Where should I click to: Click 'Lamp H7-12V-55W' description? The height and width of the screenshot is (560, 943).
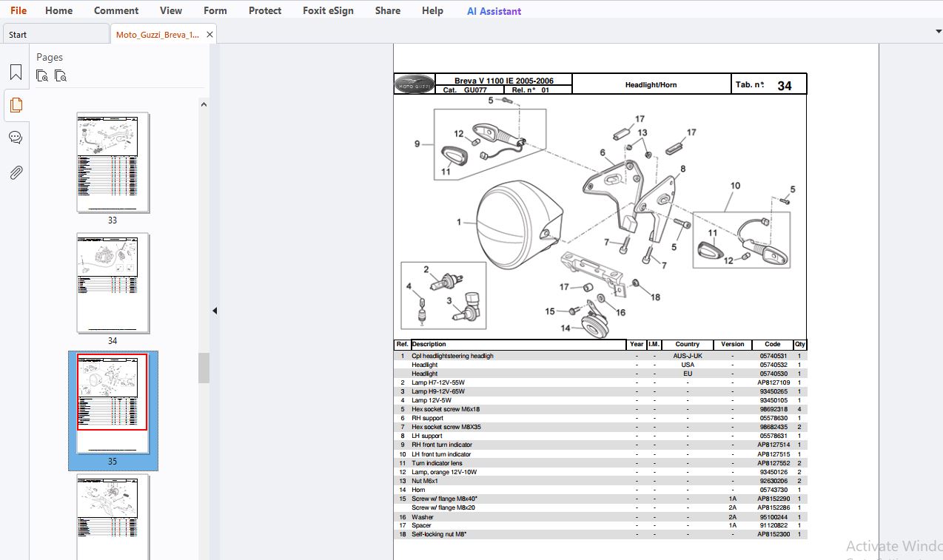click(438, 382)
